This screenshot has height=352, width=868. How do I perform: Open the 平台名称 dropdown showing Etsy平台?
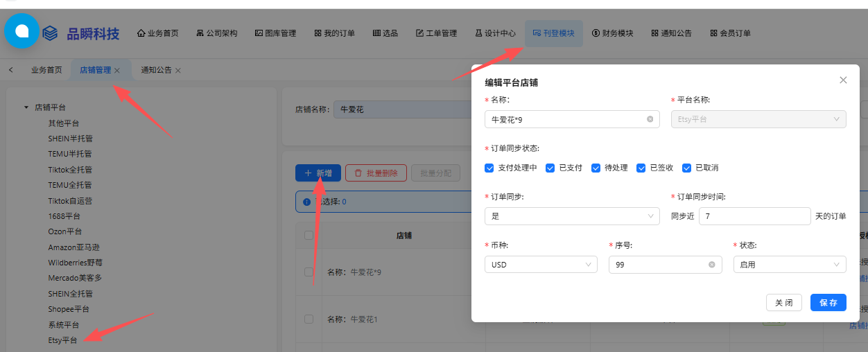[758, 119]
